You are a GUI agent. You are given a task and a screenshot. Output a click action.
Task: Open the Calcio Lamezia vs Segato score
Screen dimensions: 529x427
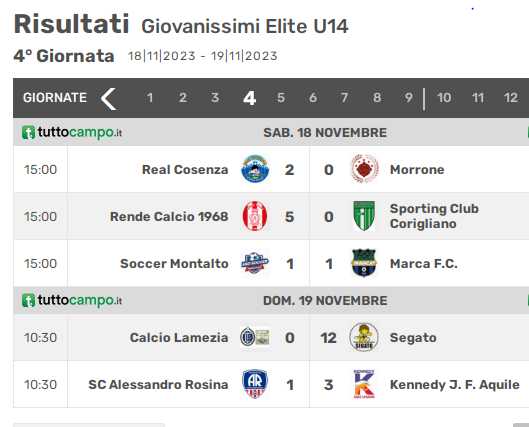click(x=309, y=338)
